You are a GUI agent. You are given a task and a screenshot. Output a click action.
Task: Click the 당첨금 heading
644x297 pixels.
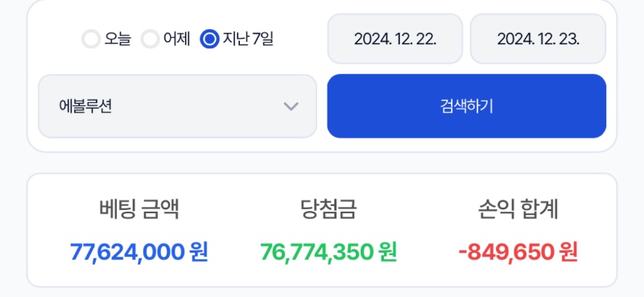328,209
